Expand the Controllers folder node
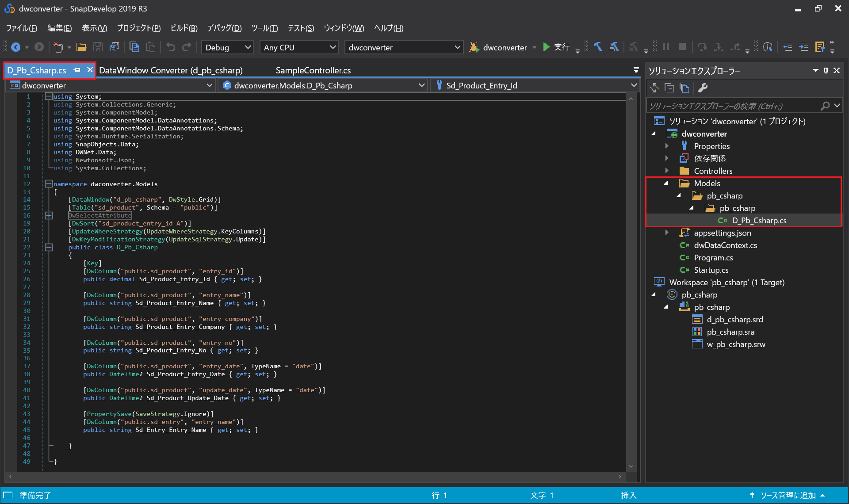Screen dimensions: 849x504 (667, 171)
